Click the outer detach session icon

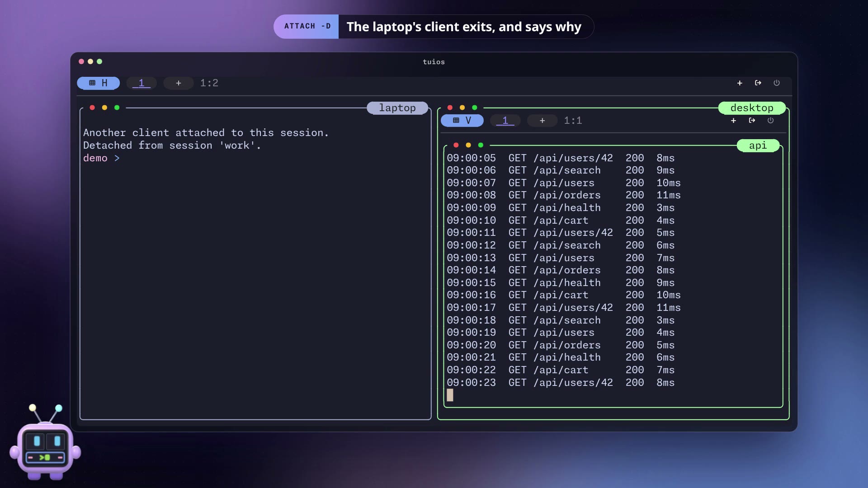[x=758, y=83]
